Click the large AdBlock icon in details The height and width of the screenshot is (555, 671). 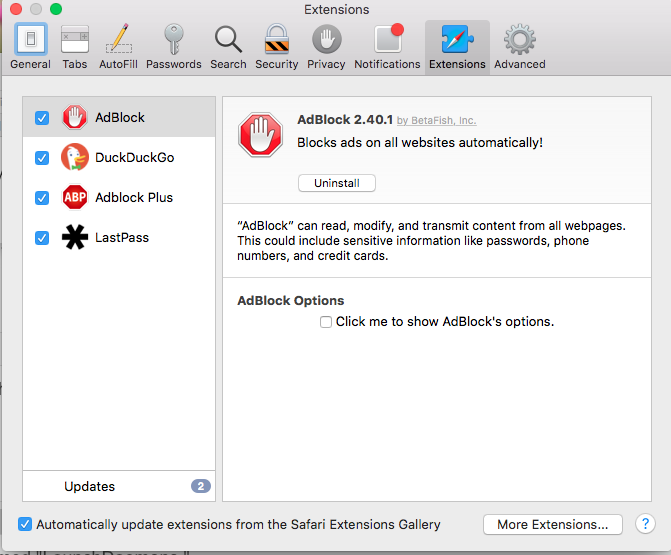261,135
